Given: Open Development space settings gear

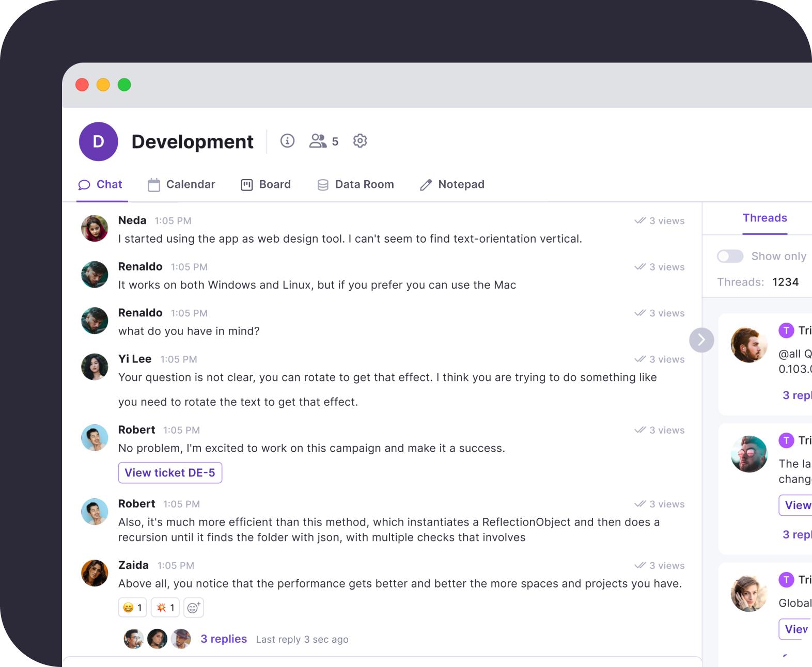Looking at the screenshot, I should (360, 140).
